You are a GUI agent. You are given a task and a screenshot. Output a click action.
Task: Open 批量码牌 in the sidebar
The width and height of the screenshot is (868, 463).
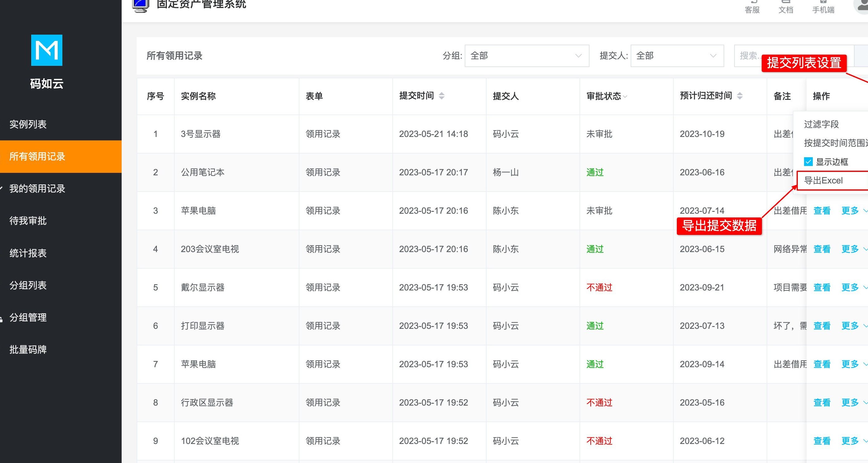coord(61,349)
